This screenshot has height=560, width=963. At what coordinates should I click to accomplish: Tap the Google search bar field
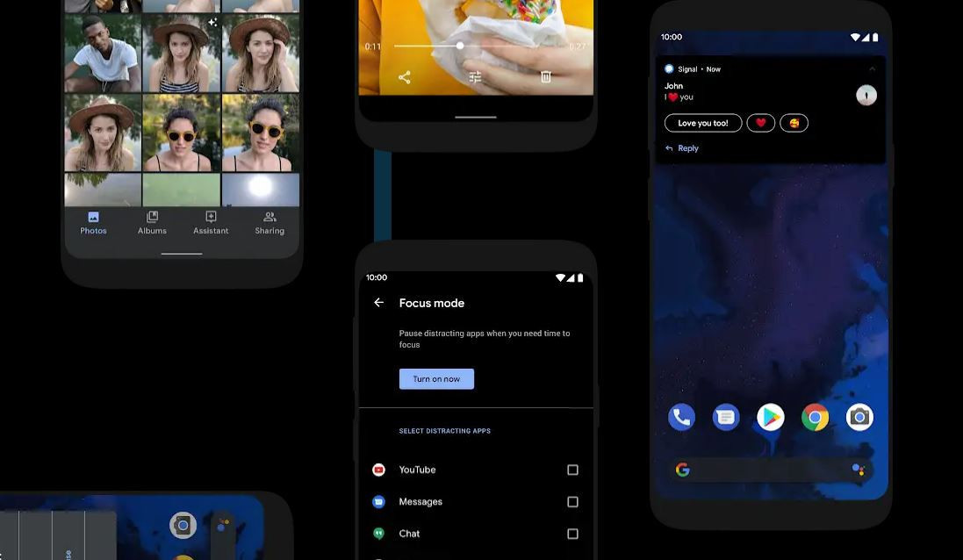[764, 470]
